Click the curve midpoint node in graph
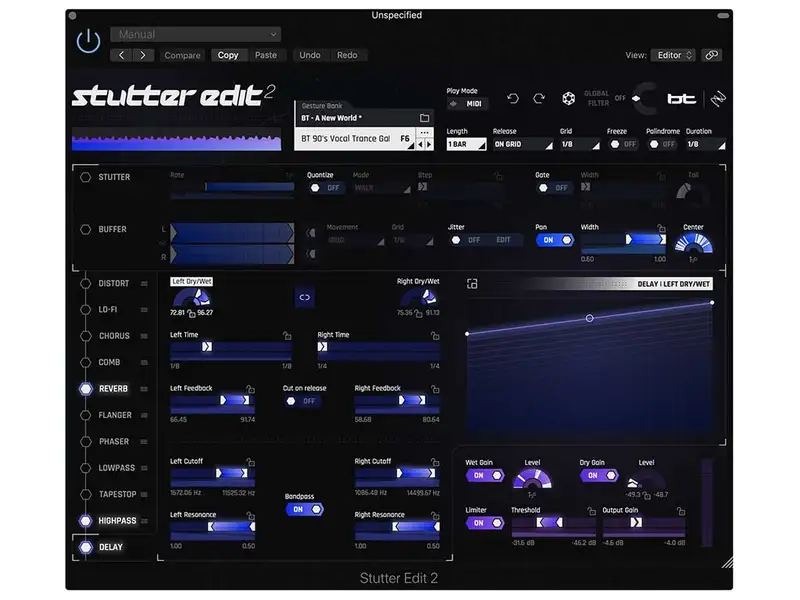 (x=589, y=318)
